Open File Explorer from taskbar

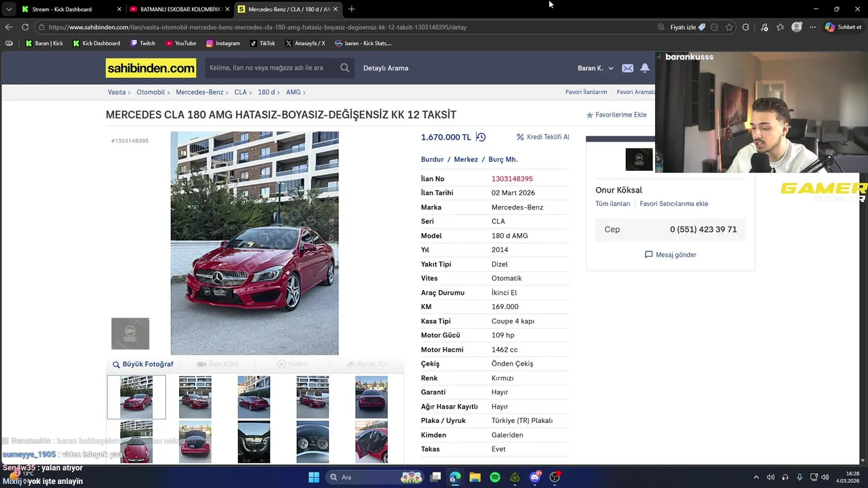(475, 477)
